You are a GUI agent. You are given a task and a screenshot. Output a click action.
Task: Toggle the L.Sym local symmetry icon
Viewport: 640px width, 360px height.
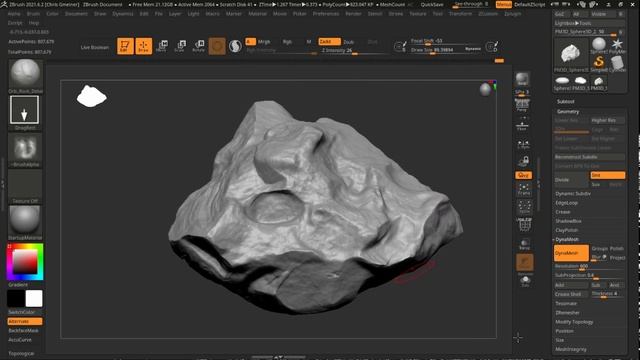[523, 144]
